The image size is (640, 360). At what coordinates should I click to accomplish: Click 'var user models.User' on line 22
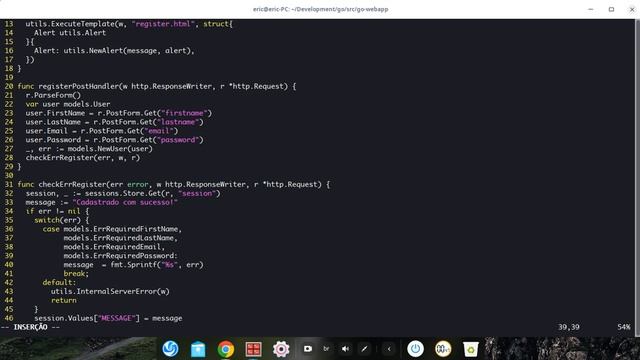click(x=68, y=104)
